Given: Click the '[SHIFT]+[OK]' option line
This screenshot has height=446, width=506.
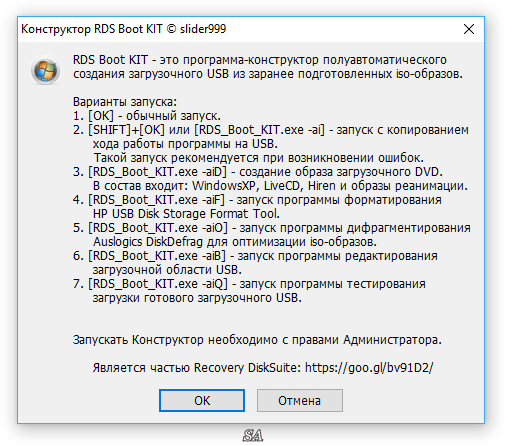Looking at the screenshot, I should tap(271, 130).
